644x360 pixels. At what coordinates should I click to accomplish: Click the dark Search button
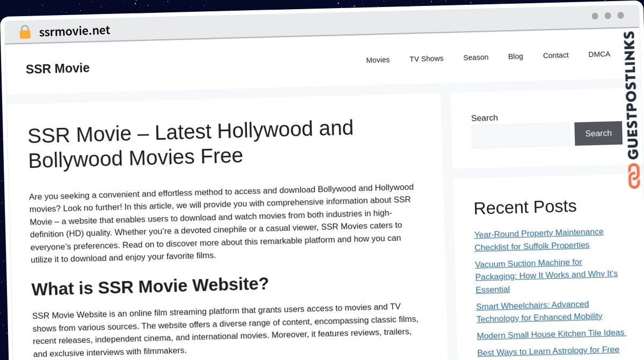[x=598, y=133]
